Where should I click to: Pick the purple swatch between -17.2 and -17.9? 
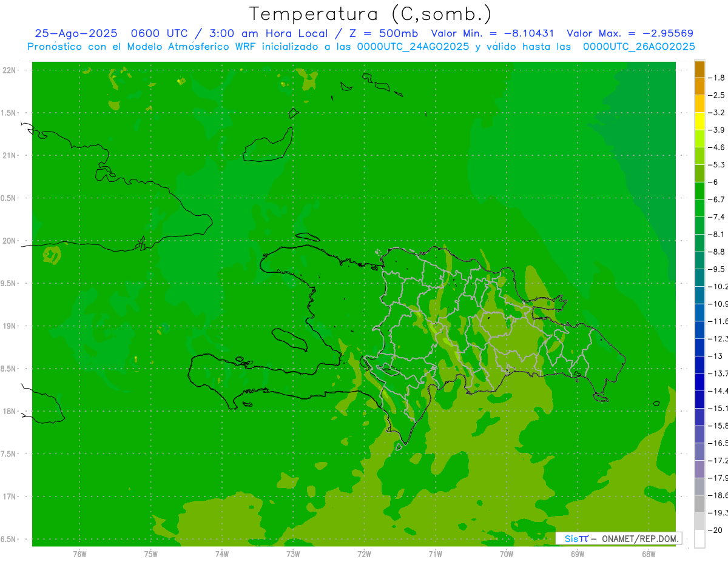(x=699, y=469)
